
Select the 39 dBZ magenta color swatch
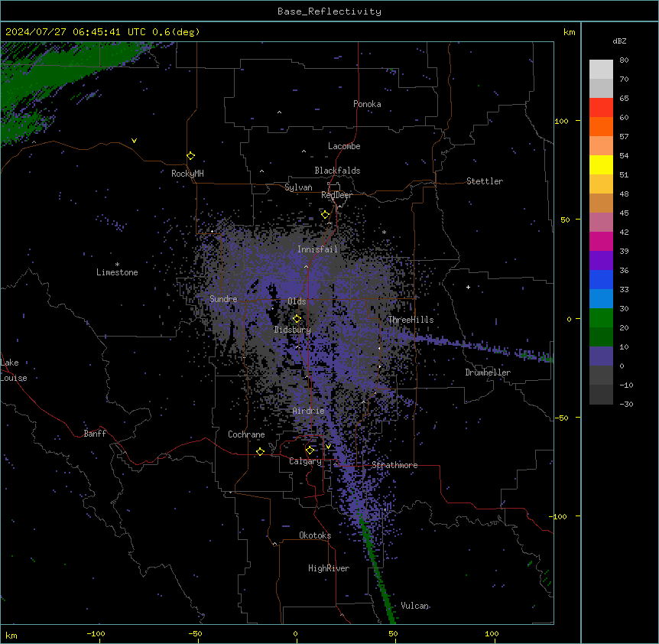[x=601, y=241]
